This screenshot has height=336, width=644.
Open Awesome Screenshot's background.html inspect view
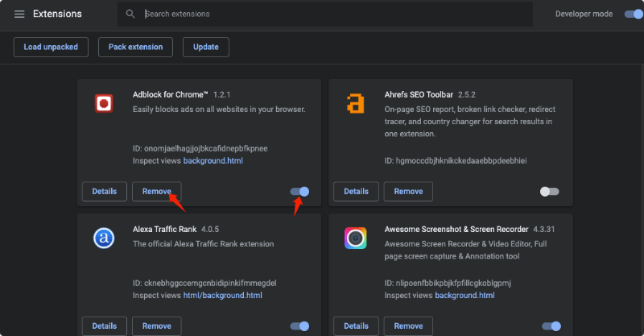point(464,295)
